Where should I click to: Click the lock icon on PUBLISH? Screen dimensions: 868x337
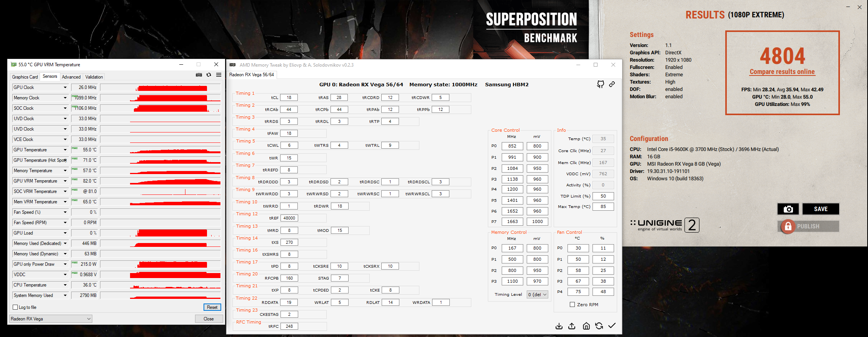[x=788, y=226]
